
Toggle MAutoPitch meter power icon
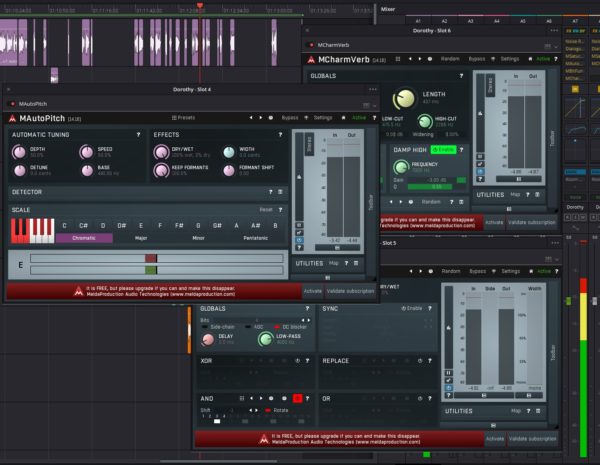[300, 240]
